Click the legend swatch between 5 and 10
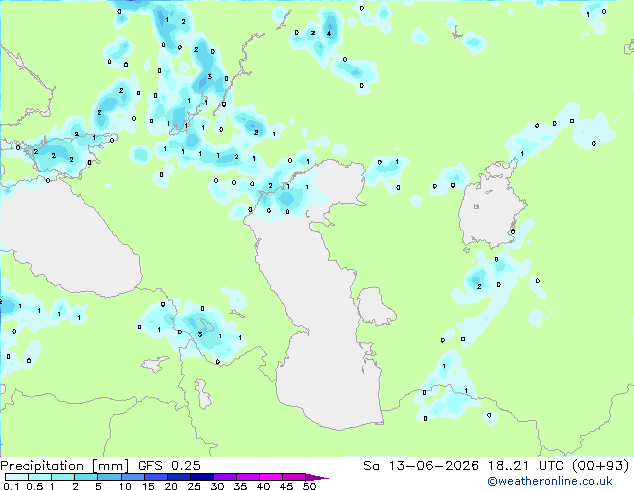This screenshot has height=490, width=634. (x=110, y=477)
